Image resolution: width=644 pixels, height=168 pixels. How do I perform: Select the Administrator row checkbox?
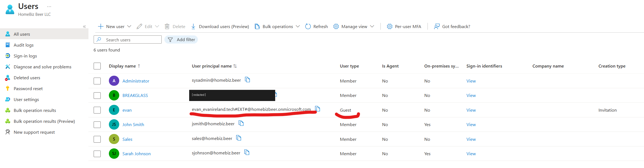[97, 81]
